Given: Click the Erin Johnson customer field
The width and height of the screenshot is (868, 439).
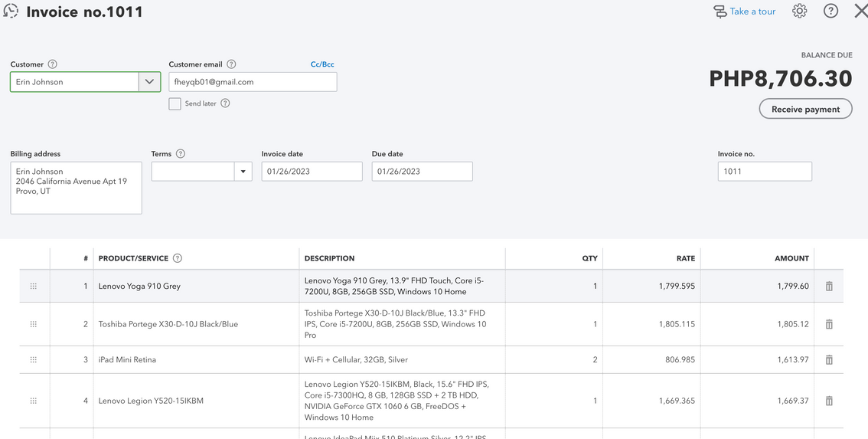Looking at the screenshot, I should 74,82.
